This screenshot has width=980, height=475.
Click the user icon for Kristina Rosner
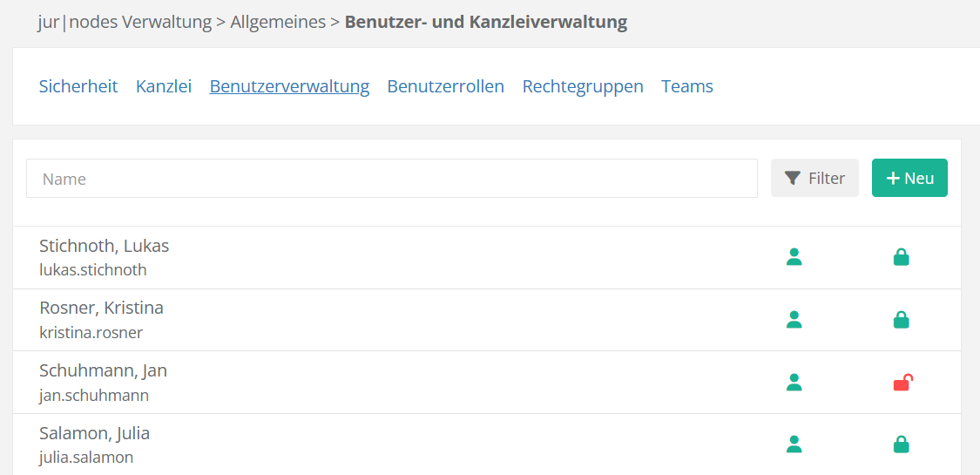tap(794, 320)
